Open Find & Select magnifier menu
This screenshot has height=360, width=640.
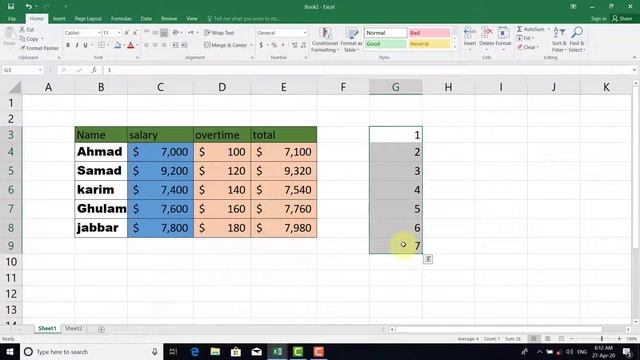tap(577, 40)
